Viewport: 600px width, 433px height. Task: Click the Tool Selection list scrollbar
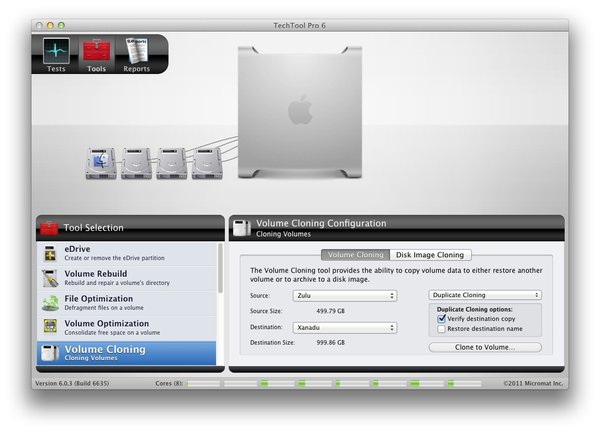pos(220,270)
